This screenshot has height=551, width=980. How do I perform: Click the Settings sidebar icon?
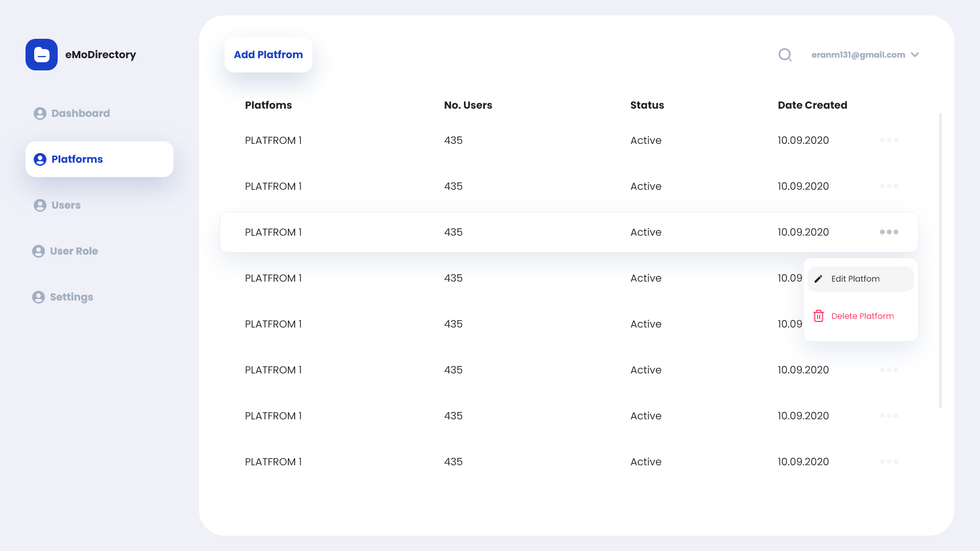38,297
